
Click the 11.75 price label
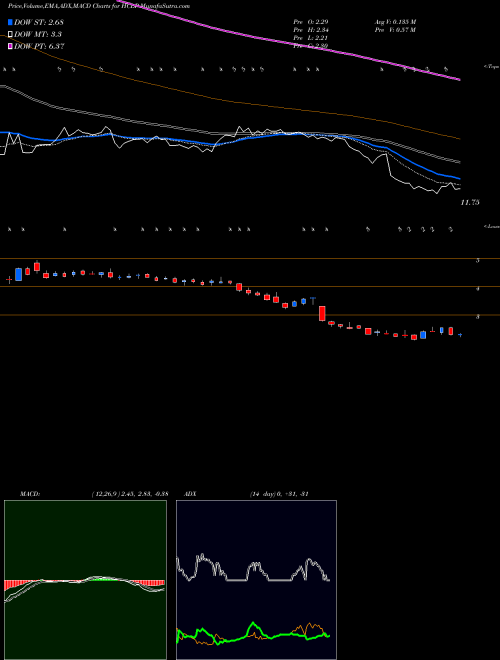point(470,202)
